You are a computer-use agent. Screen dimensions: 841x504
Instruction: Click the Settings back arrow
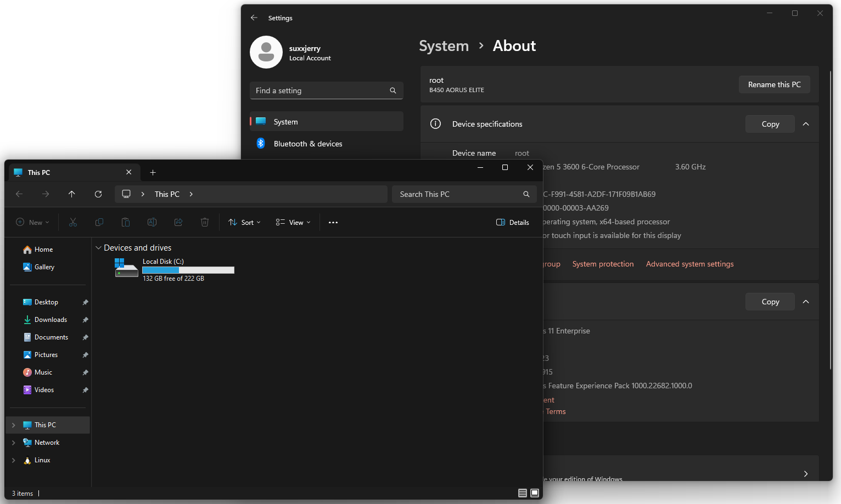tap(254, 18)
